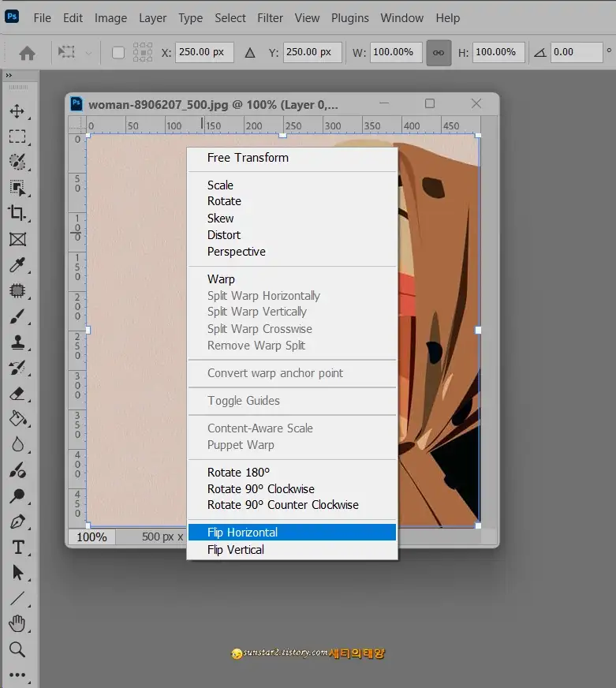Choose Rotate 90° Clockwise
The image size is (616, 688).
coord(292,489)
